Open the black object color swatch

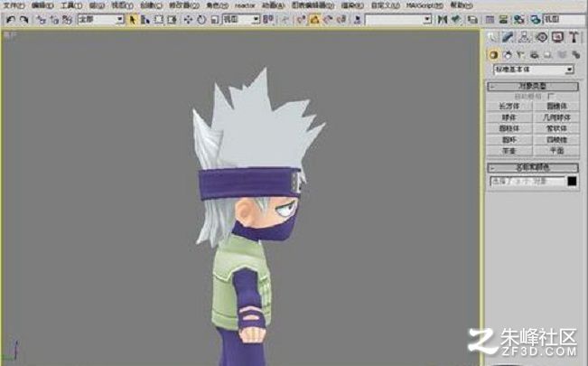click(572, 182)
